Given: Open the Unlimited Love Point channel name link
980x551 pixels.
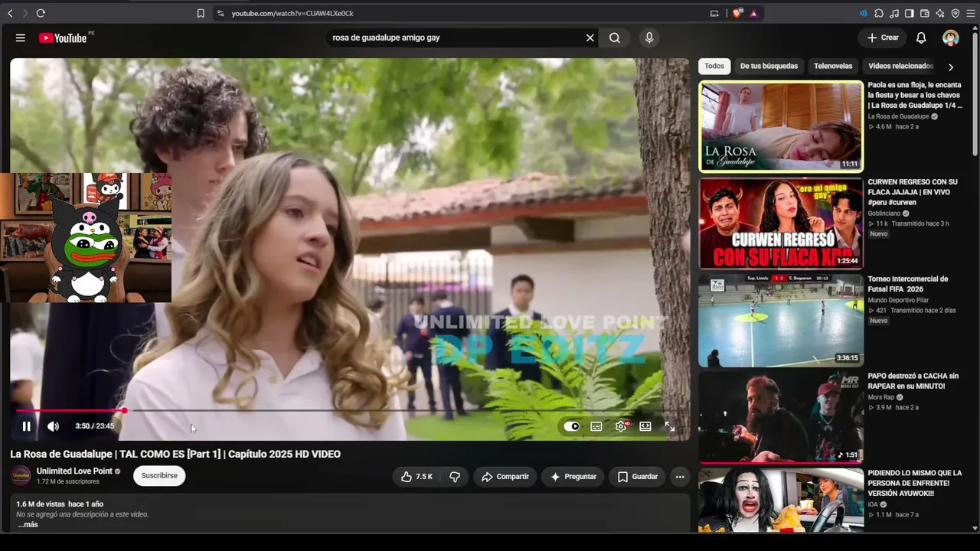Looking at the screenshot, I should [74, 471].
